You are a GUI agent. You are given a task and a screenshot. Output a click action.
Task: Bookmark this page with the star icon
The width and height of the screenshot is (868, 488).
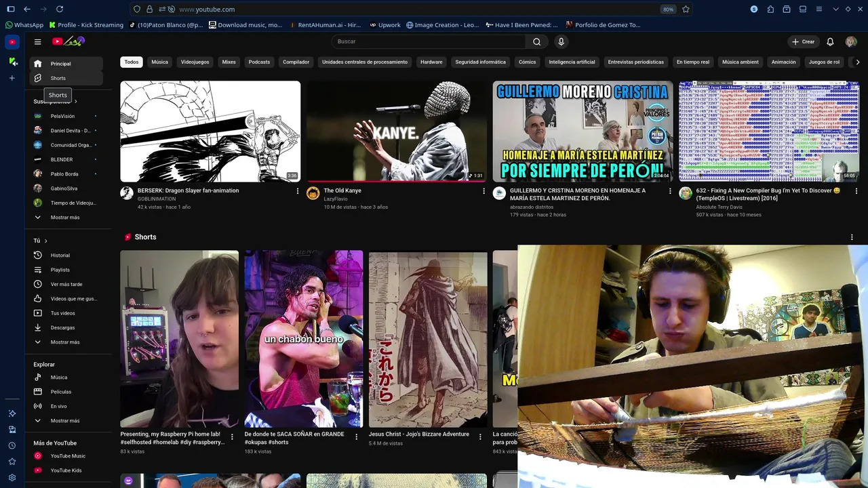(686, 9)
